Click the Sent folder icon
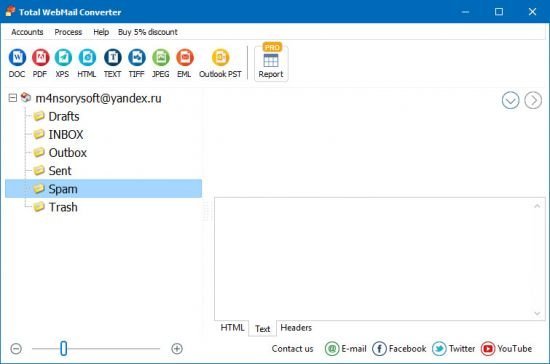 point(39,170)
